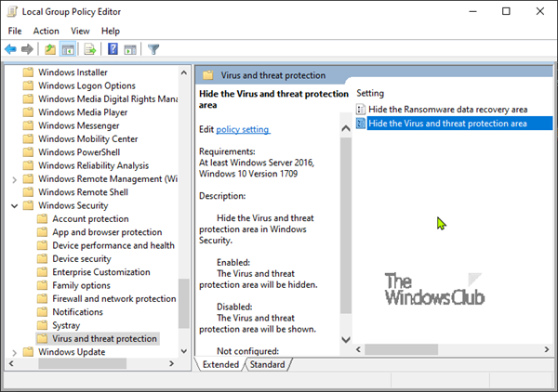558x392 pixels.
Task: Click the Windows Media Player folder icon
Action: click(x=28, y=112)
